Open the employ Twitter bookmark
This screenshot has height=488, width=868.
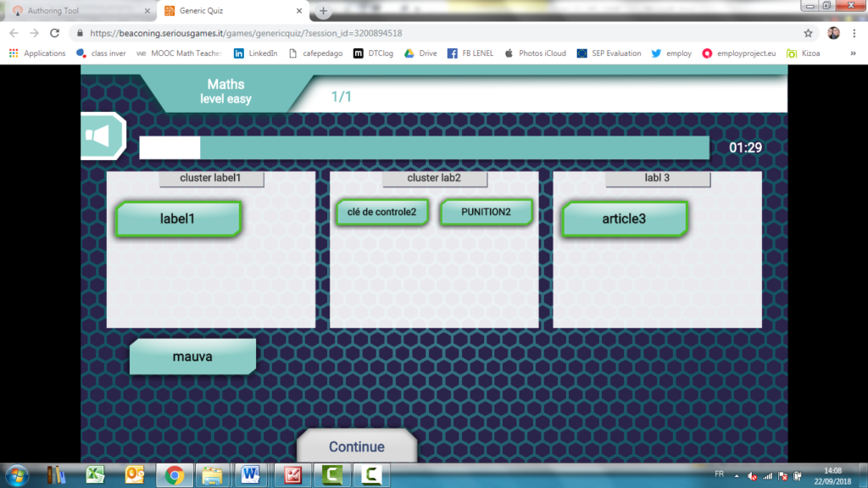[671, 53]
